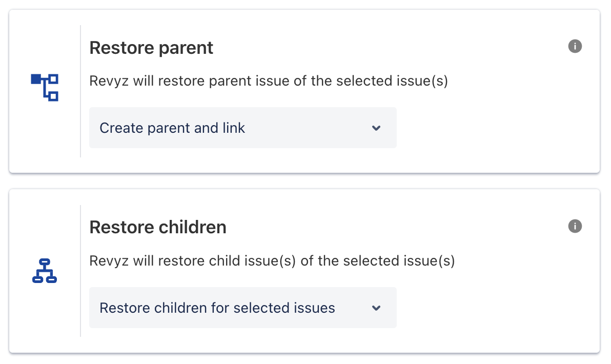Select the 'Restore children' heading
The width and height of the screenshot is (611, 364).
coord(158,228)
